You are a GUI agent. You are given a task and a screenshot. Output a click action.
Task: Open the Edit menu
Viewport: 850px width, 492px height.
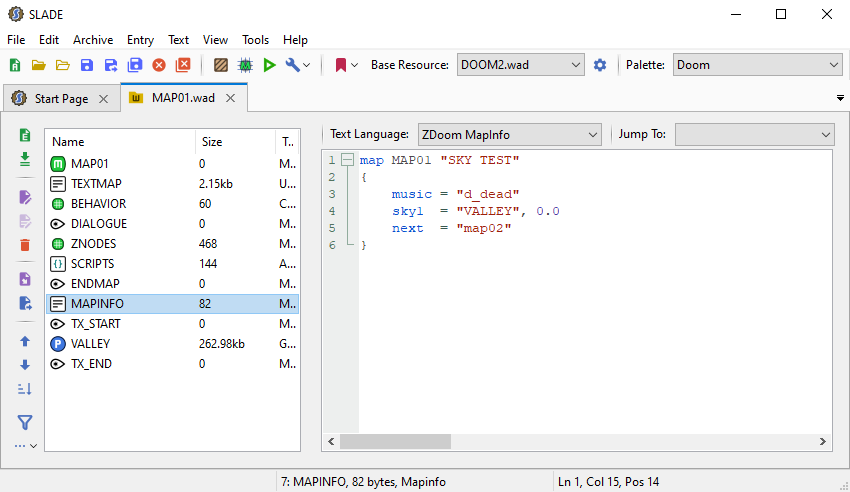tap(49, 40)
